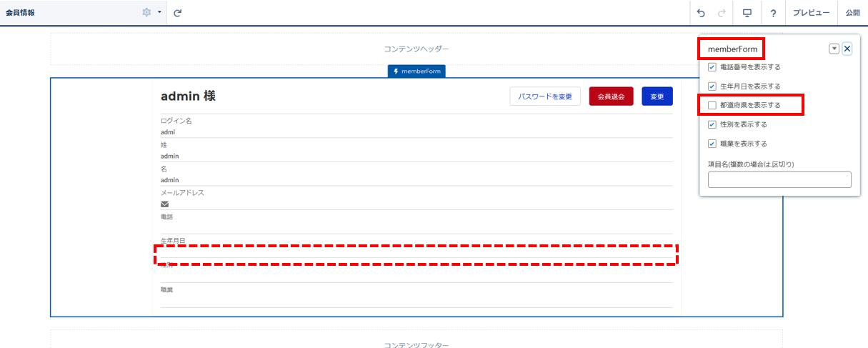Click the 公開 publish menu item
The image size is (868, 348).
[852, 13]
